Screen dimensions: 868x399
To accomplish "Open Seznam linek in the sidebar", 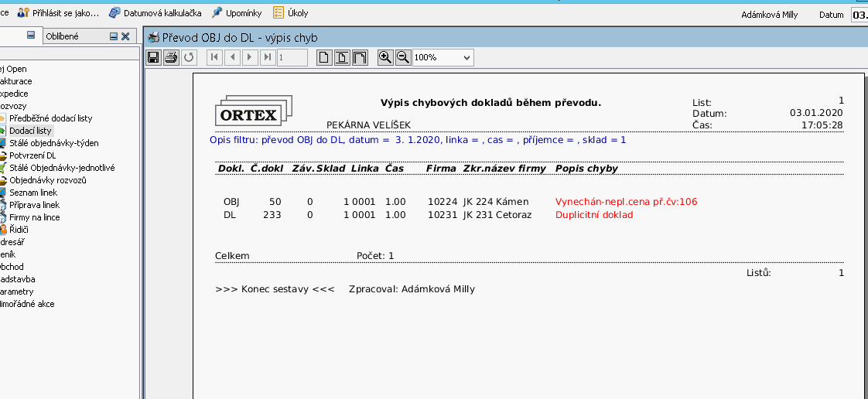I will click(34, 193).
